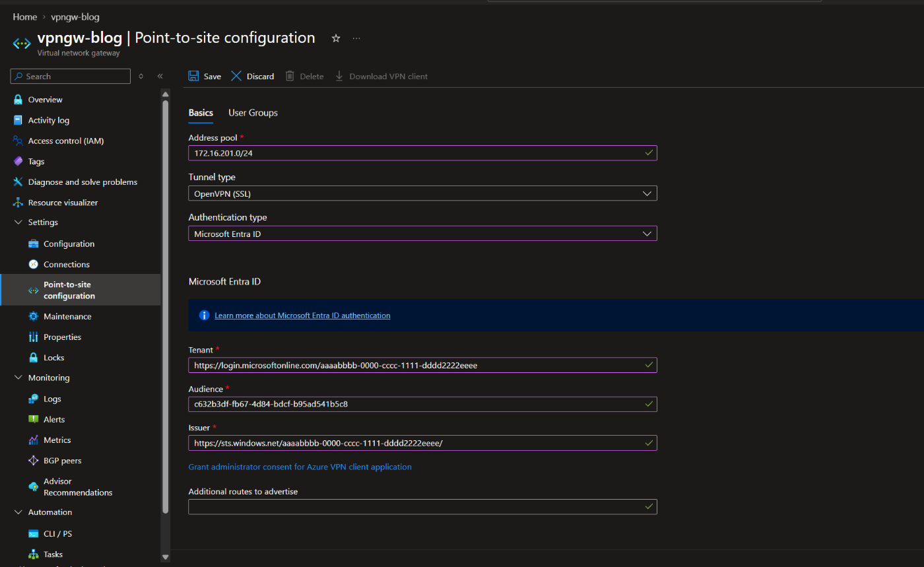Open Learn more about Microsoft Entra ID authentication

(x=302, y=316)
